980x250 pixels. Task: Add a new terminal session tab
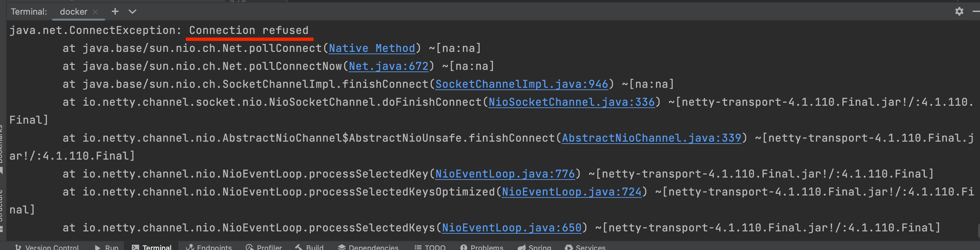pos(115,11)
